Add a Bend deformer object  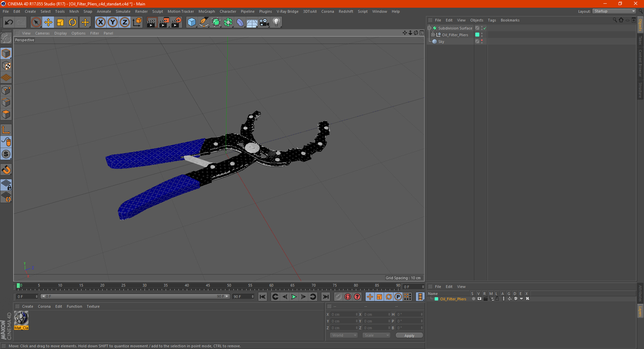240,22
